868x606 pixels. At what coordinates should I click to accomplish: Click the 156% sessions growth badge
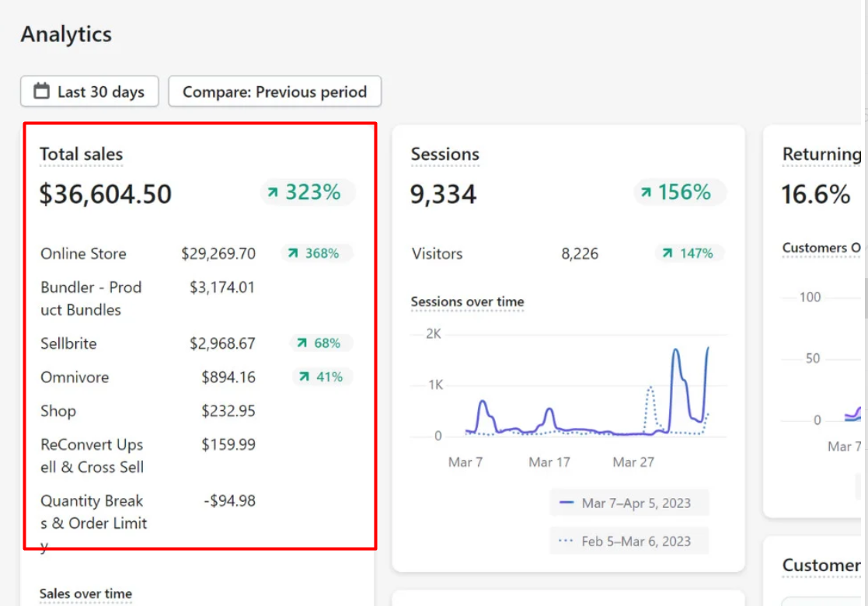[x=678, y=193]
